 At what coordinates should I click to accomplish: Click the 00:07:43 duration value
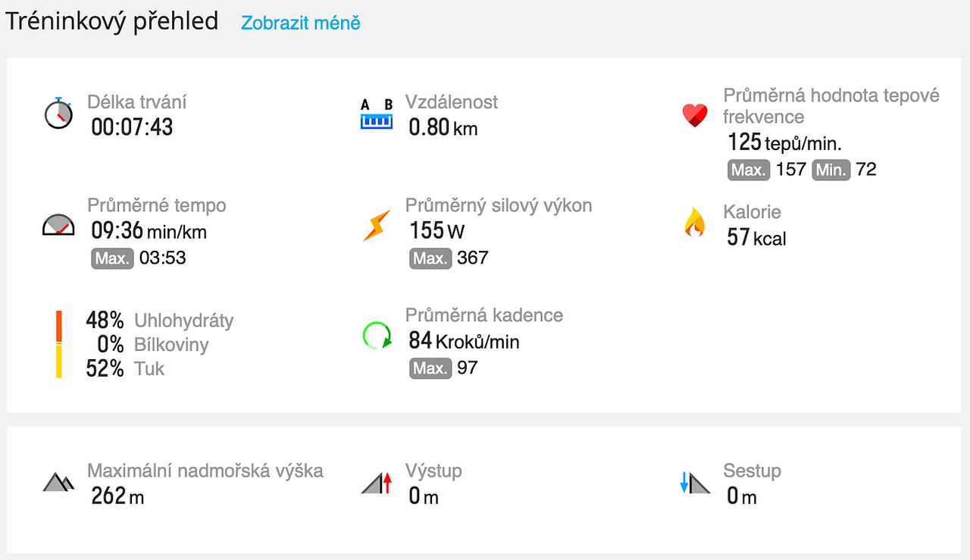point(132,127)
